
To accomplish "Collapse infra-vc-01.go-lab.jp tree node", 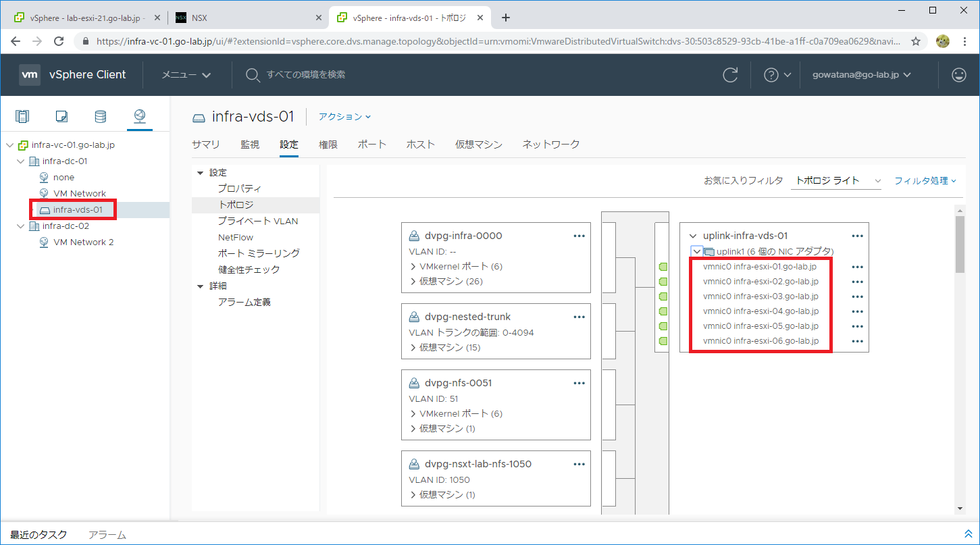I will coord(9,145).
